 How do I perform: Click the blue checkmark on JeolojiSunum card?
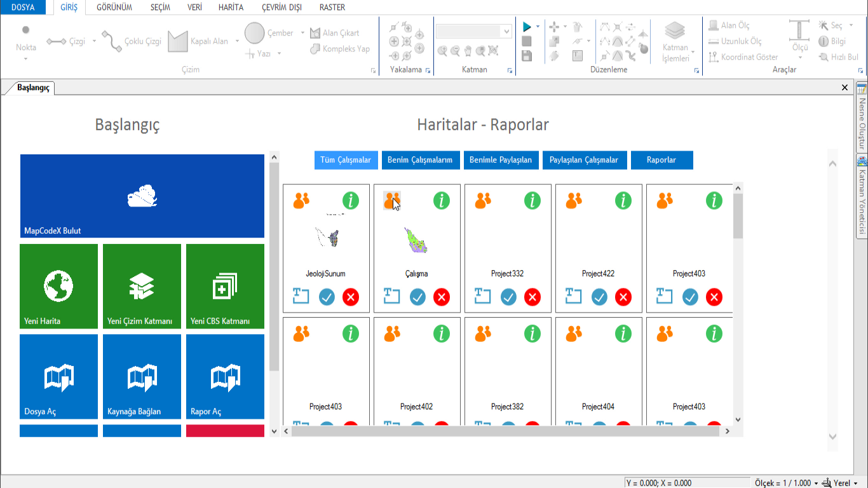pos(327,297)
